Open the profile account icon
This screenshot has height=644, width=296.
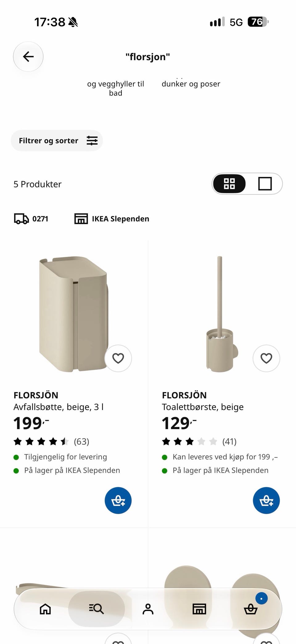(x=148, y=609)
